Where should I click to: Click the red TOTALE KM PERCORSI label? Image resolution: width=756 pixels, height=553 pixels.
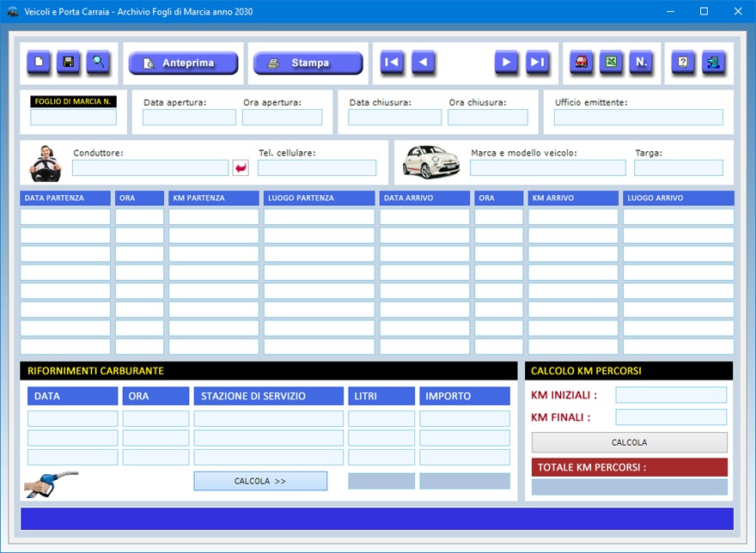[x=629, y=467]
